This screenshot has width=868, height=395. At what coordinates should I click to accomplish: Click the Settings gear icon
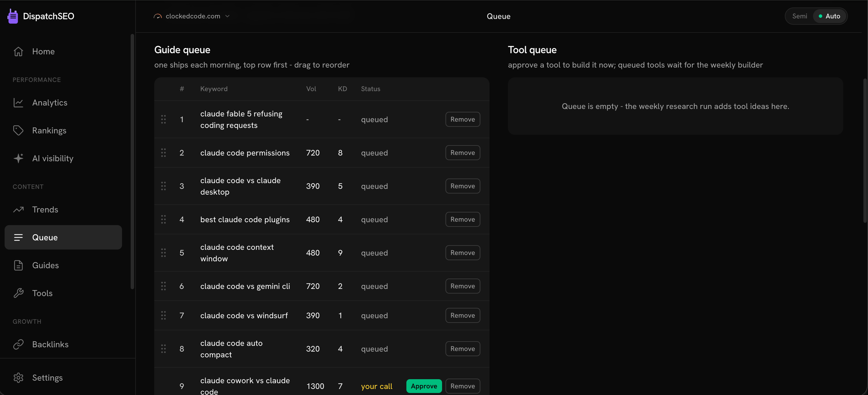click(x=18, y=378)
